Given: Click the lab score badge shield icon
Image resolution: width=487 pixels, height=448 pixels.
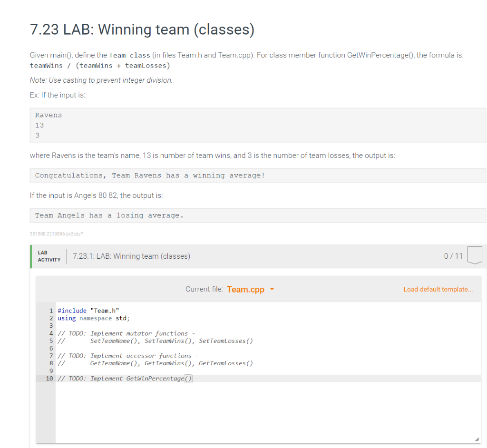Looking at the screenshot, I should (x=475, y=255).
